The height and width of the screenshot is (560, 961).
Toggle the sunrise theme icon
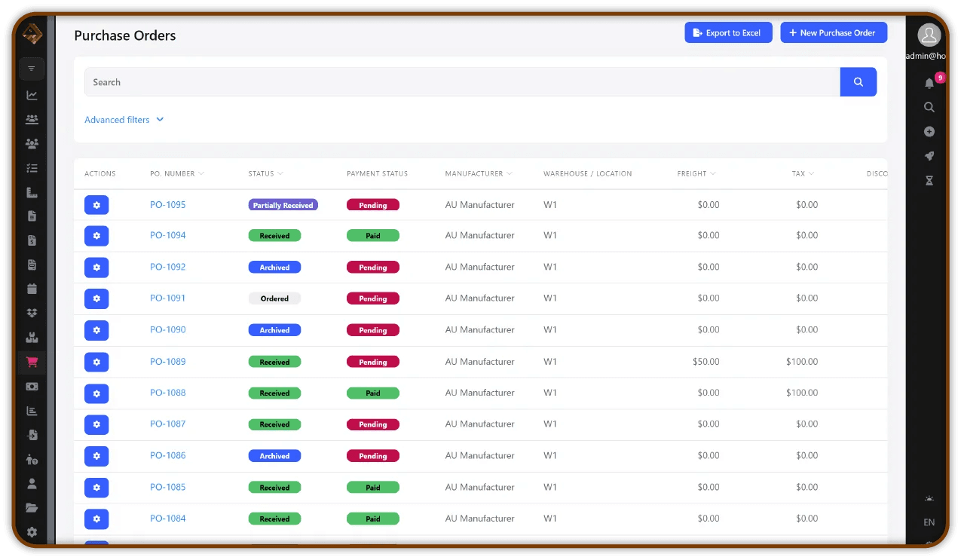coord(929,499)
